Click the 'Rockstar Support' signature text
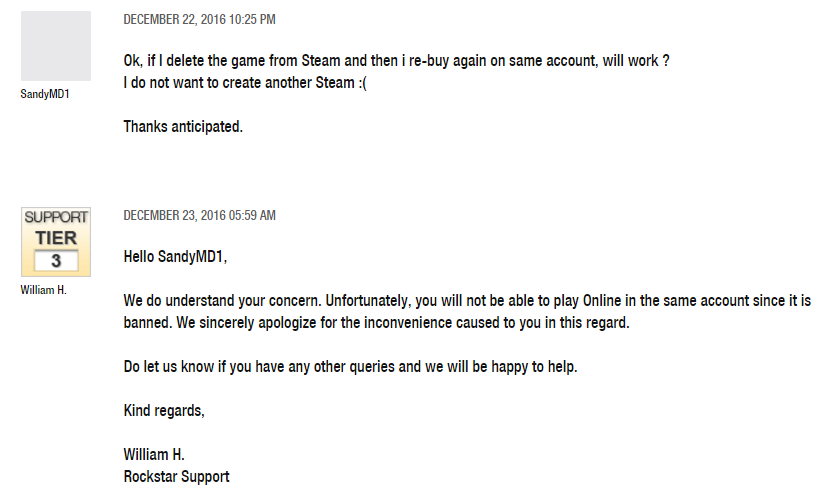 (176, 476)
